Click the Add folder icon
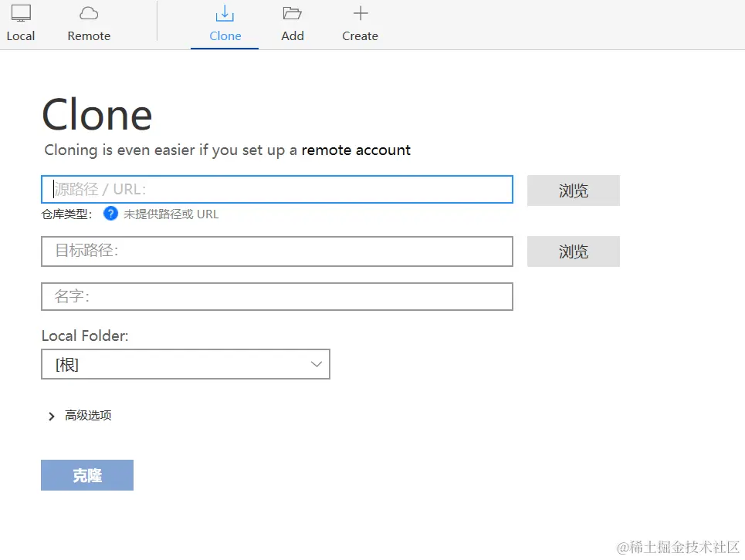The height and width of the screenshot is (560, 745). pos(292,13)
